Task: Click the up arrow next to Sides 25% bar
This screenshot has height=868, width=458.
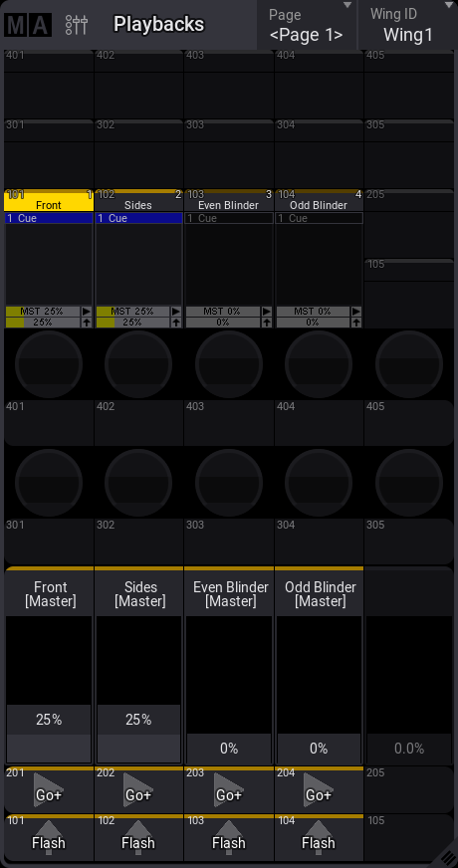Action: tap(176, 323)
